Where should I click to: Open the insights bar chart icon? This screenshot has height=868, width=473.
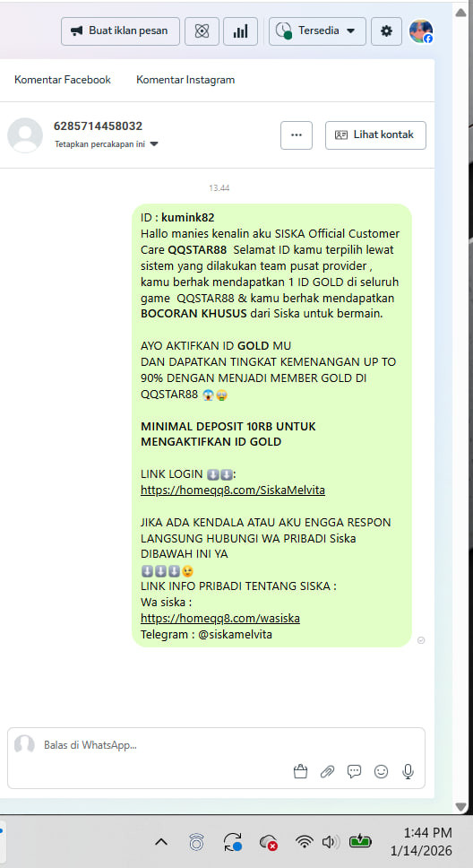pos(241,31)
